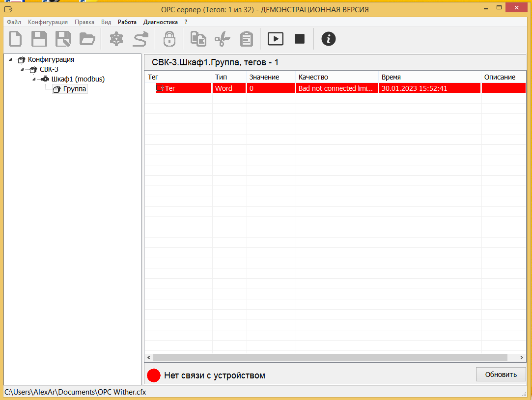Click the padlock toolbar icon
This screenshot has height=400, width=532.
pyautogui.click(x=169, y=39)
